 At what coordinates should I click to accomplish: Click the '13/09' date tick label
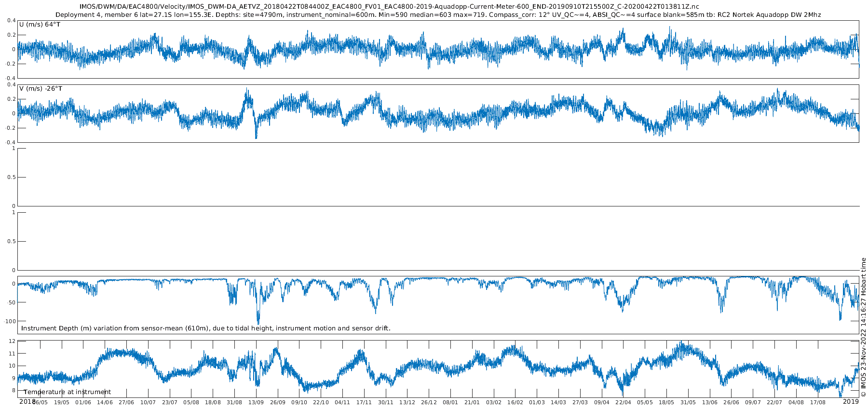pos(256,402)
